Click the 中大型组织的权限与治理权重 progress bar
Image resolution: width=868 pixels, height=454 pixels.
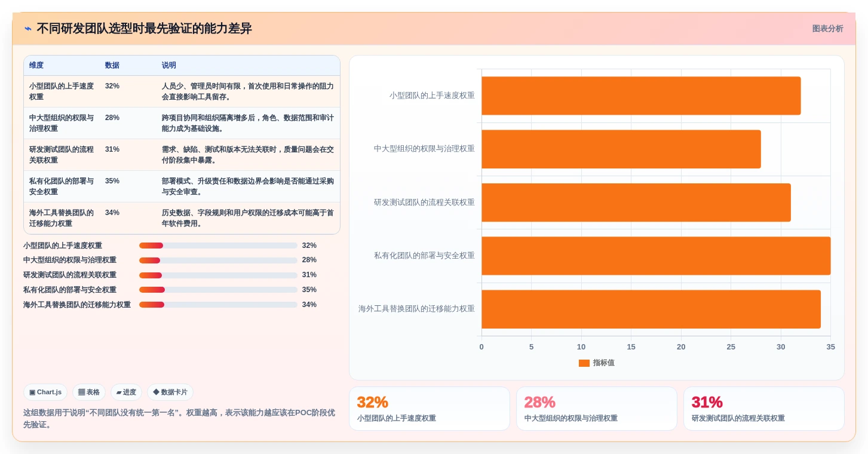point(218,260)
